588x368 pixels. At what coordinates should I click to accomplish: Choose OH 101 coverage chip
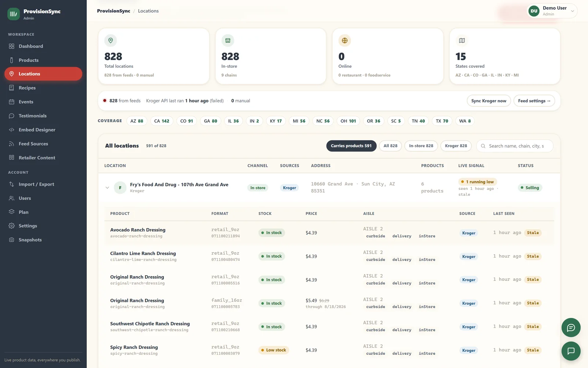348,121
